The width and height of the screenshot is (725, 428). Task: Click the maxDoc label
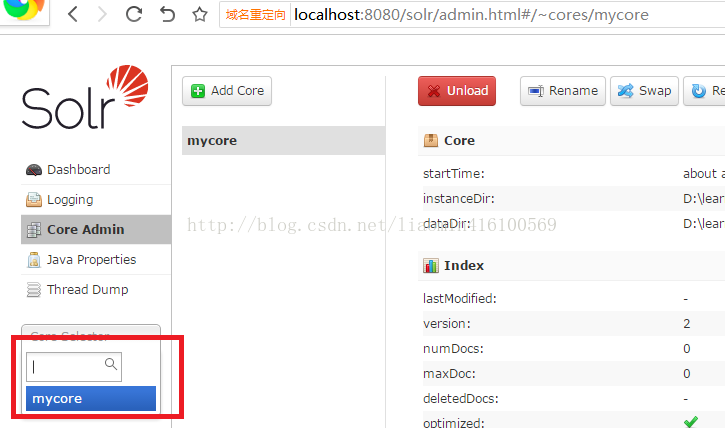pos(449,373)
